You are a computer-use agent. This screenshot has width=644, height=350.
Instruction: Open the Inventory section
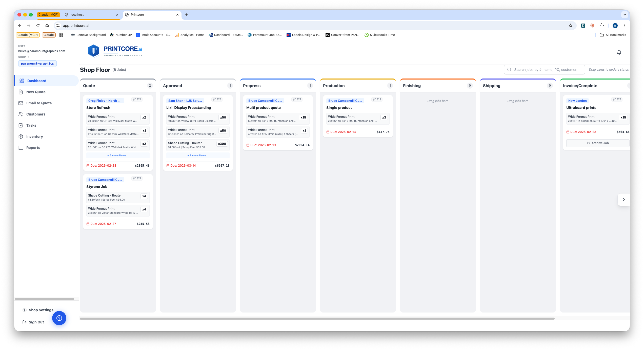(34, 136)
